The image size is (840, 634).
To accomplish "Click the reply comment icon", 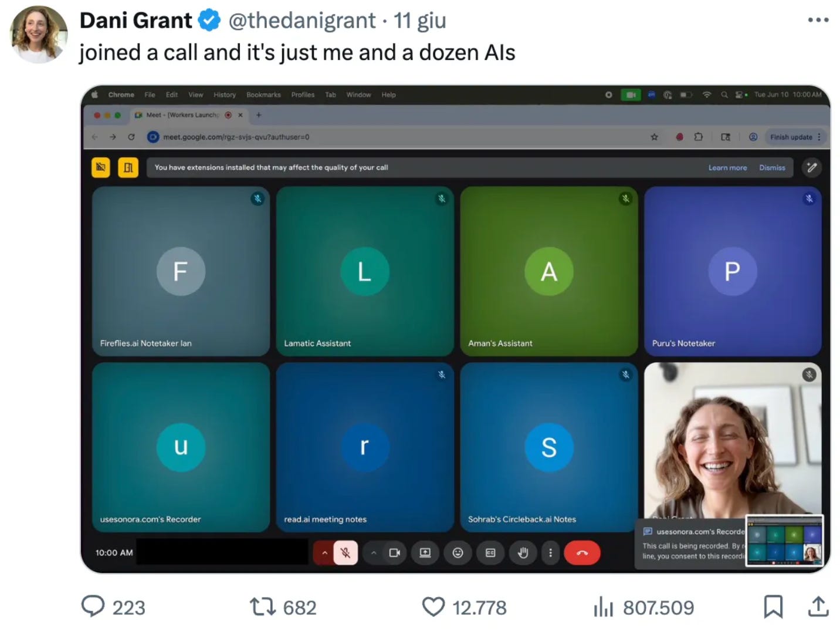I will [93, 606].
